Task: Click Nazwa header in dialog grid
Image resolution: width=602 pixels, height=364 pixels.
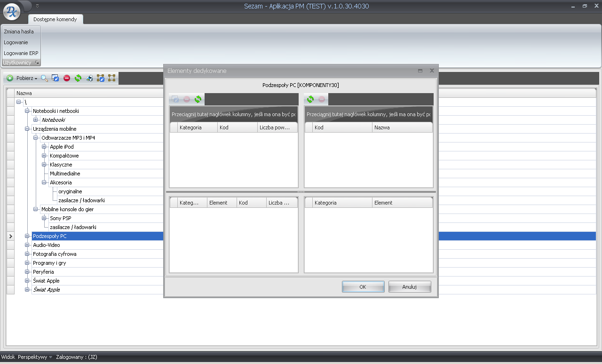Action: tap(402, 127)
